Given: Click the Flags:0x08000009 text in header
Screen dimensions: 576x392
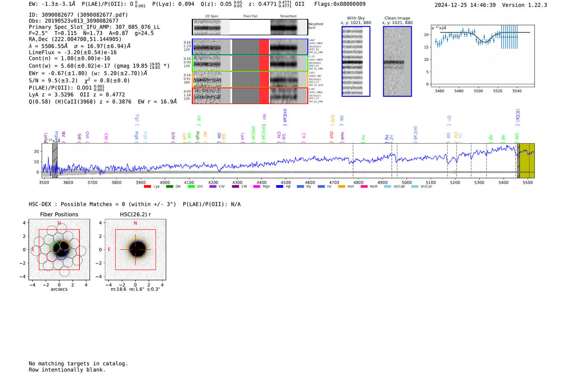Looking at the screenshot, I should (x=340, y=4).
